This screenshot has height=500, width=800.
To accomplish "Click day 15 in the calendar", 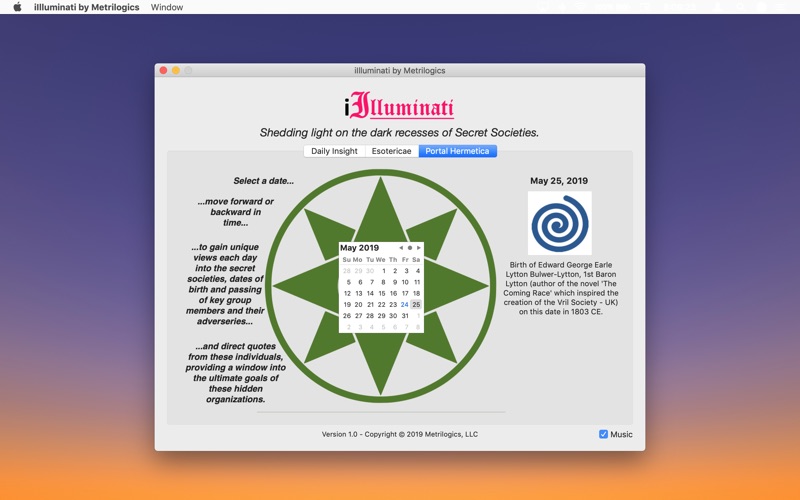I will pos(382,293).
